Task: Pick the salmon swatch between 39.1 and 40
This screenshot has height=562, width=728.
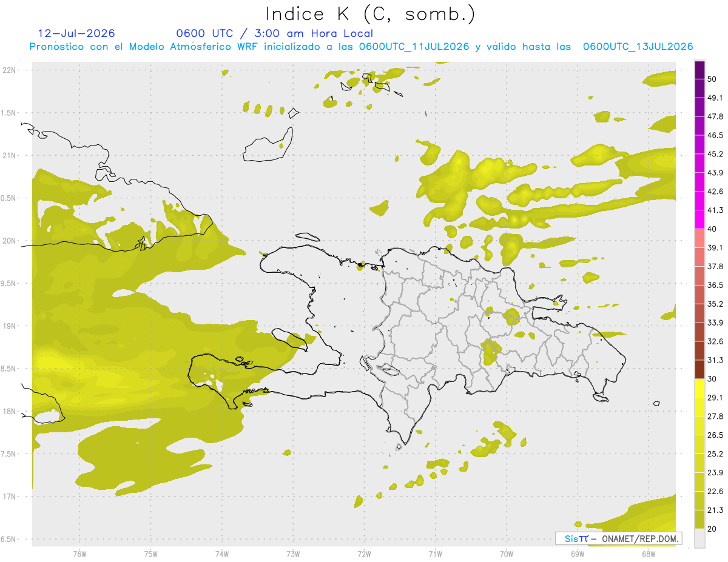Action: point(699,238)
